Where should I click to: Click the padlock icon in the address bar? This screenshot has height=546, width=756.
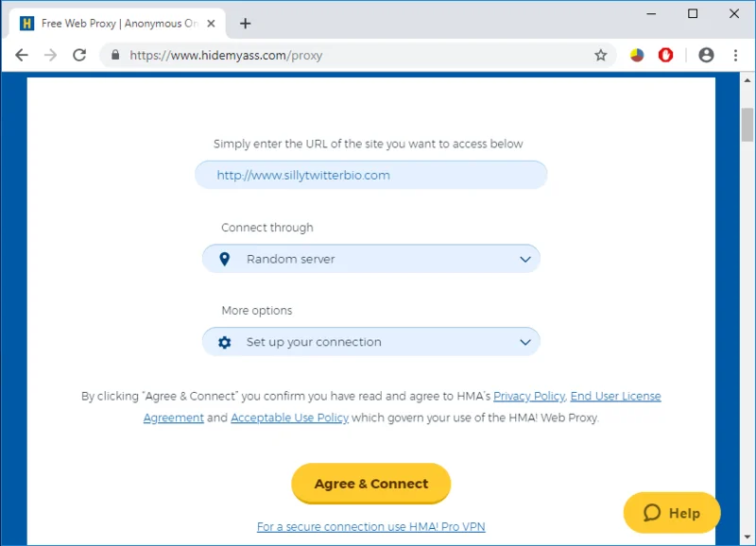point(114,56)
